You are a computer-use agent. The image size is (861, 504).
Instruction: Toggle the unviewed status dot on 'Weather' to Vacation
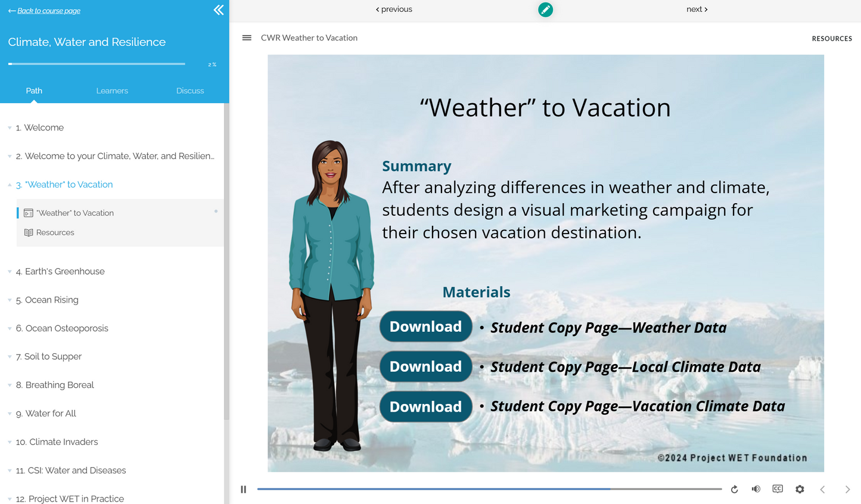(216, 211)
